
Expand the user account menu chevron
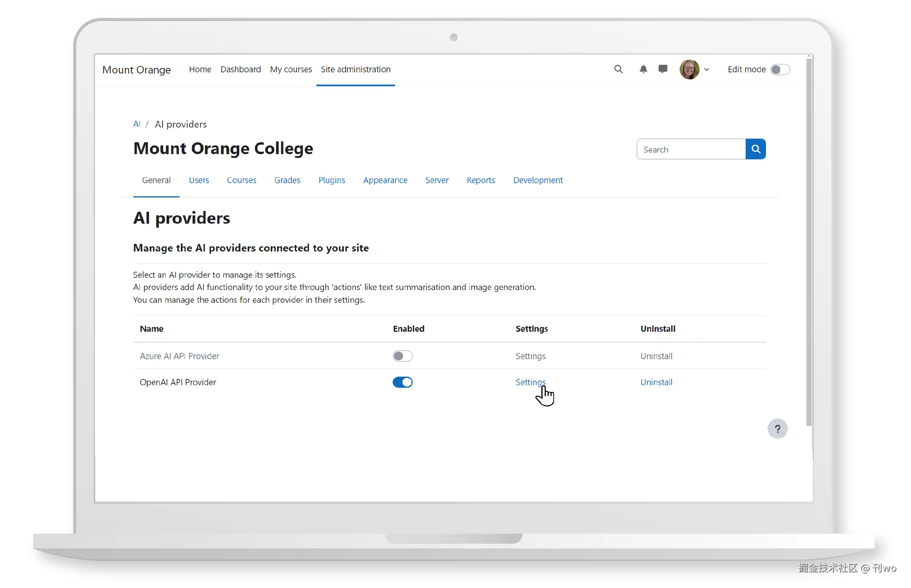[707, 69]
